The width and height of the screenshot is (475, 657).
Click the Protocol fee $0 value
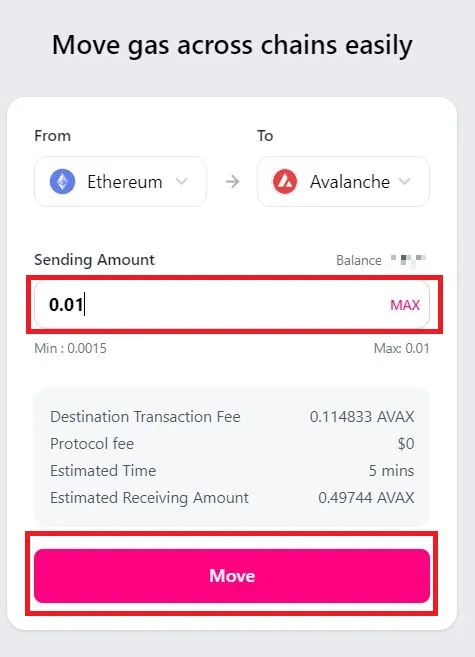406,444
